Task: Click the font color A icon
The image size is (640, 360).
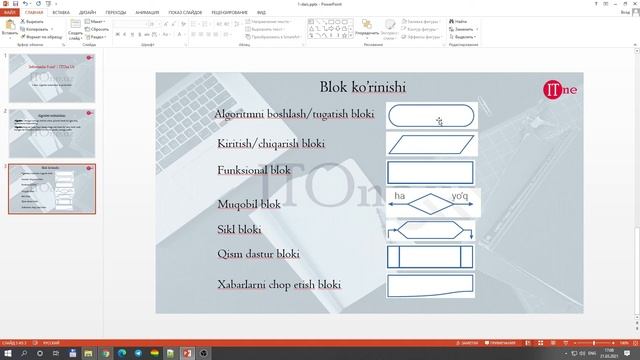Action: tap(179, 35)
